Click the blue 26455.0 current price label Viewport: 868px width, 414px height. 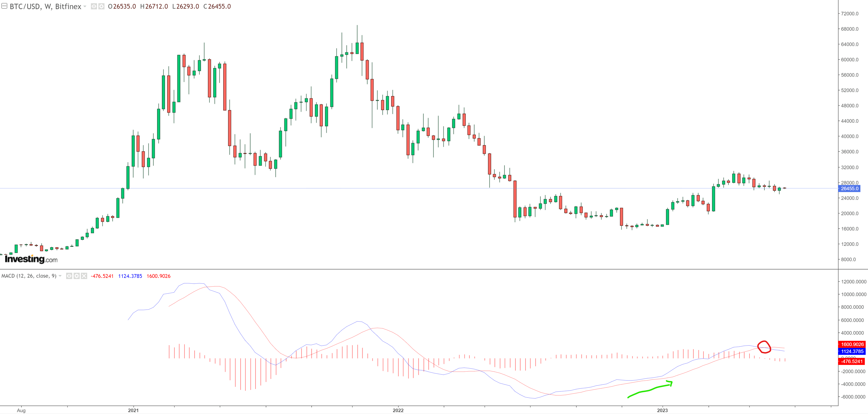(x=850, y=188)
